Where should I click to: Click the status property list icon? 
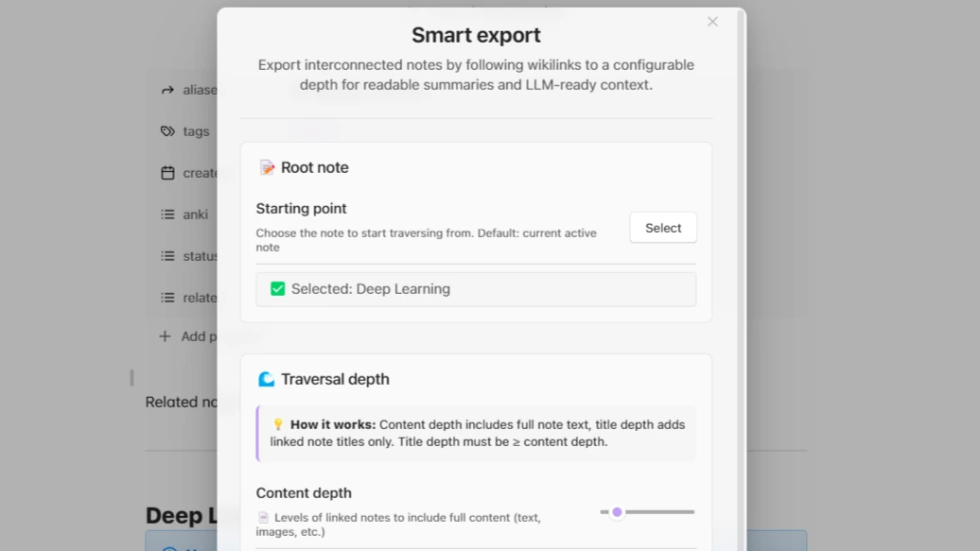166,255
